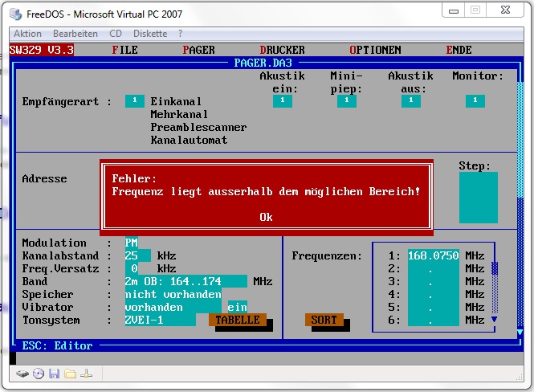This screenshot has width=534, height=392.
Task: Click the network adapter status icon
Action: coord(86,374)
